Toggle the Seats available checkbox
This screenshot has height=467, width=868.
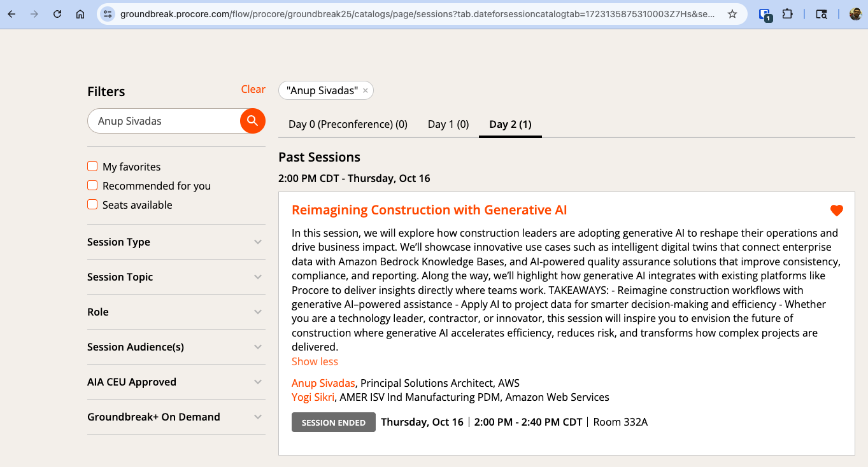click(x=92, y=205)
